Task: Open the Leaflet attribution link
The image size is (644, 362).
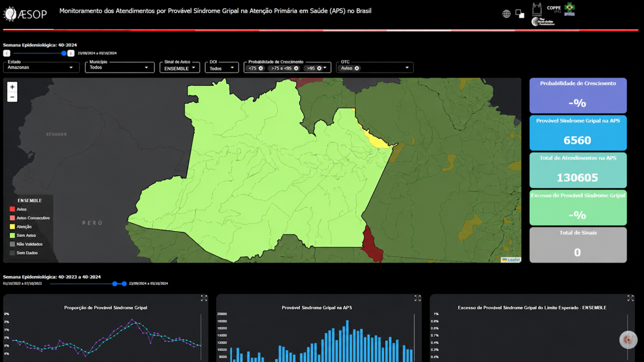Action: 511,260
